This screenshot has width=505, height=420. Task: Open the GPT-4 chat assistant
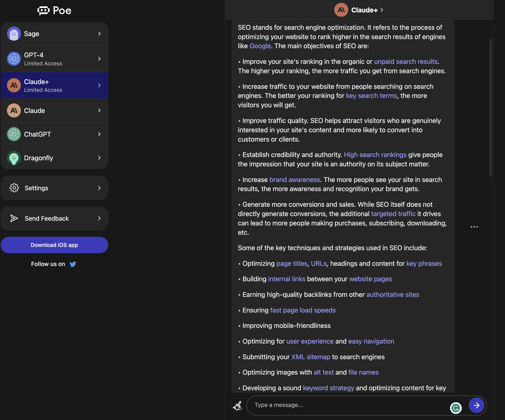pyautogui.click(x=54, y=59)
